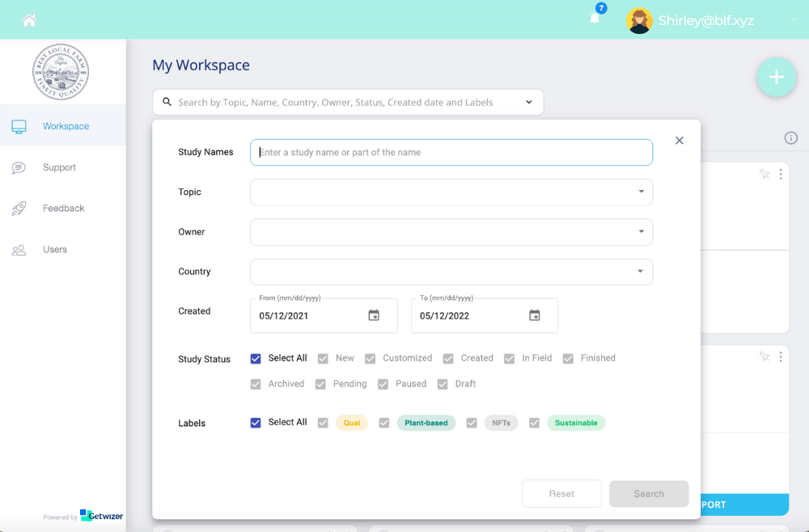Click the main workspace search field
The height and width of the screenshot is (532, 809).
point(348,102)
